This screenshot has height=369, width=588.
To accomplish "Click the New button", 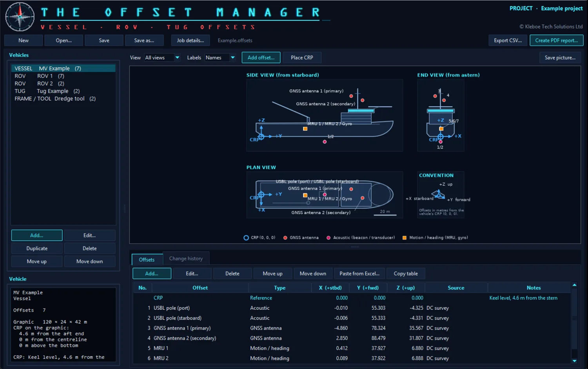I will point(24,40).
